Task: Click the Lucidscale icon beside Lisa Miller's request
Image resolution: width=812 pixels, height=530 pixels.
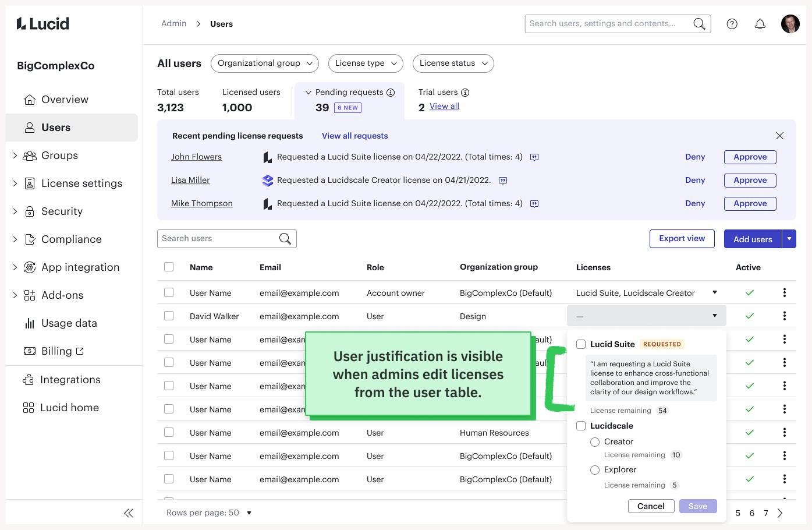Action: click(x=268, y=181)
